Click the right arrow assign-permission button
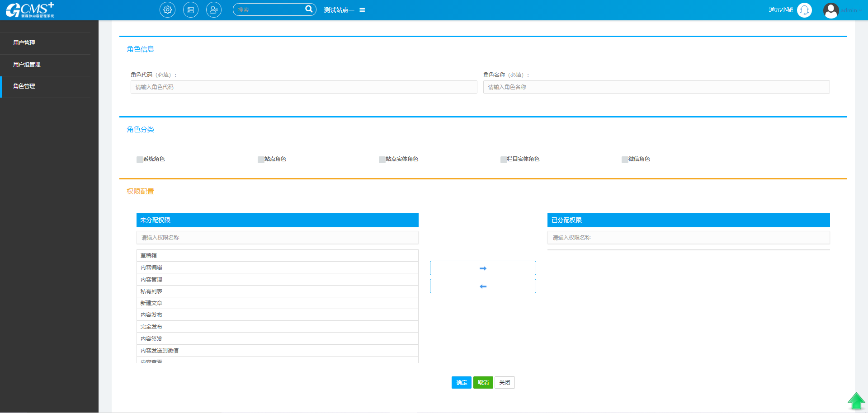Image resolution: width=868 pixels, height=413 pixels. click(483, 268)
